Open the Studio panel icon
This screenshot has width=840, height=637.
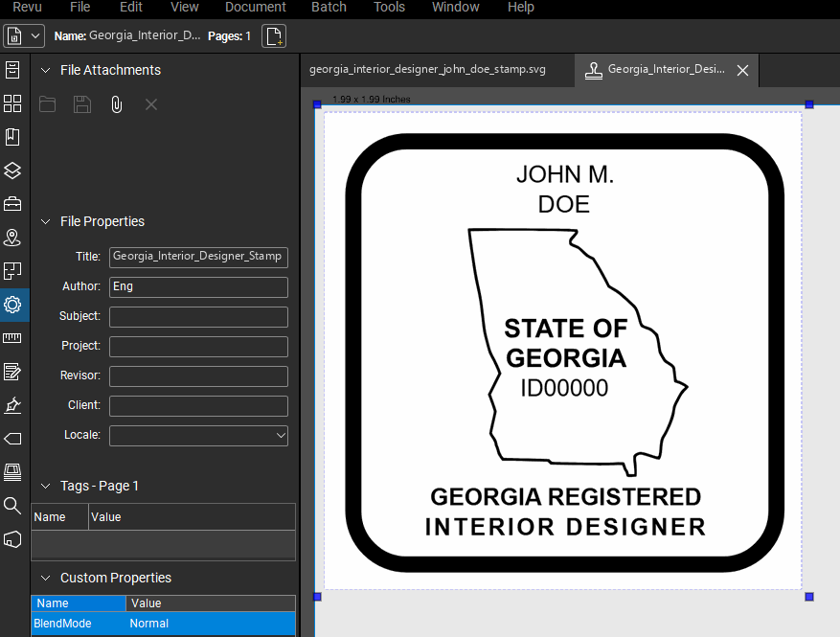12,472
